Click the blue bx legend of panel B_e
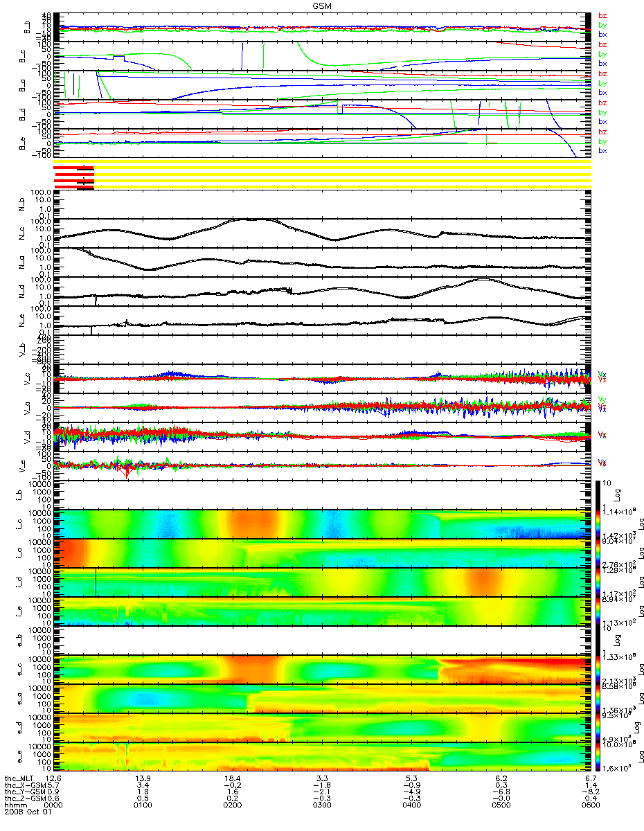Viewport: 644px width, 831px height. tap(603, 151)
